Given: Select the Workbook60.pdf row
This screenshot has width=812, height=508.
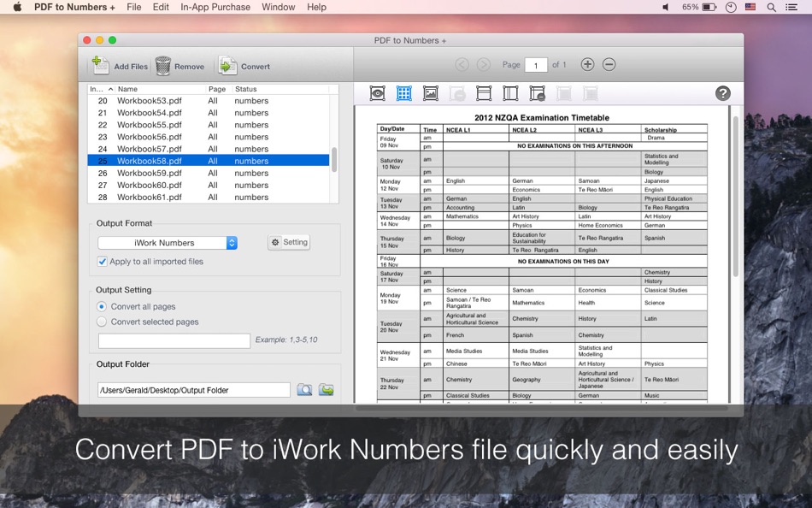Looking at the screenshot, I should [209, 185].
